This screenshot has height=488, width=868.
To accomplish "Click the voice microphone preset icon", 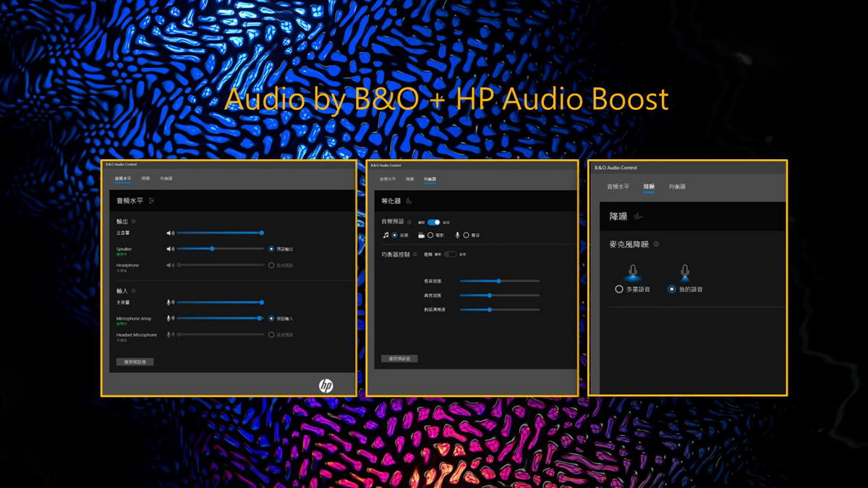I will click(x=458, y=235).
